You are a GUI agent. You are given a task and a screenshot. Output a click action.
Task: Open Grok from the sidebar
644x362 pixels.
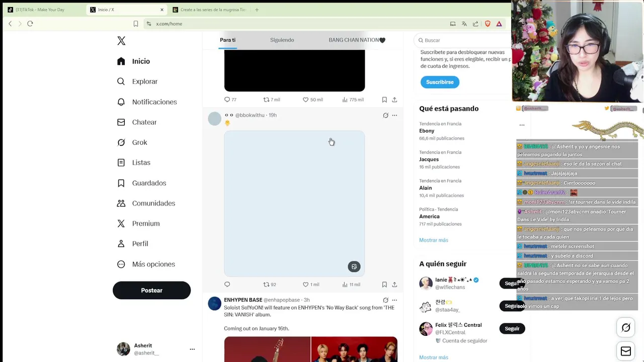tap(132, 142)
